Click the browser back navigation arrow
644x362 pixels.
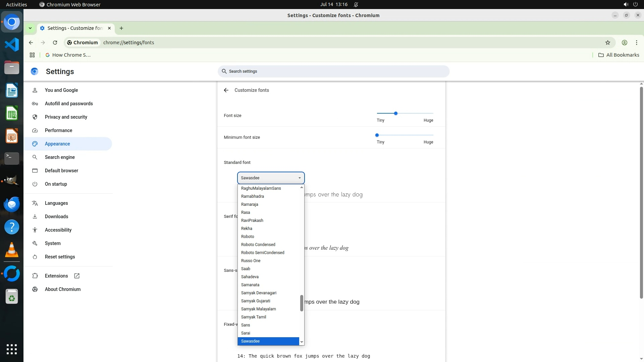point(31,43)
